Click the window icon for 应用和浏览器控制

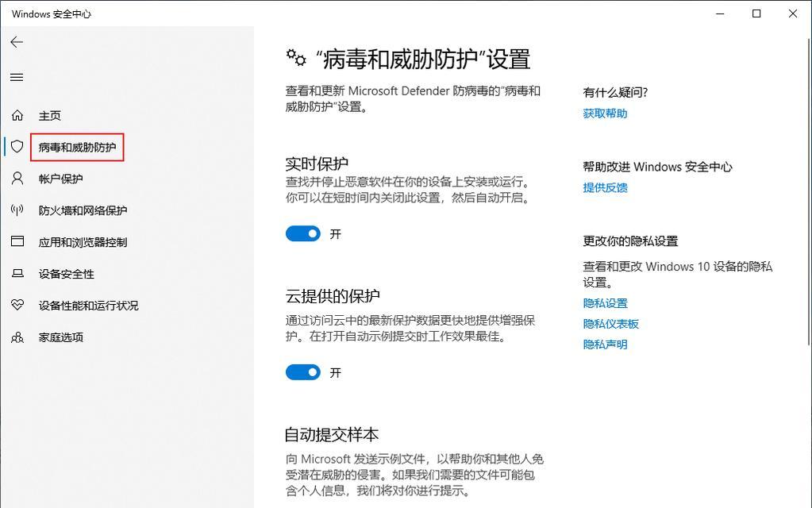pyautogui.click(x=17, y=241)
